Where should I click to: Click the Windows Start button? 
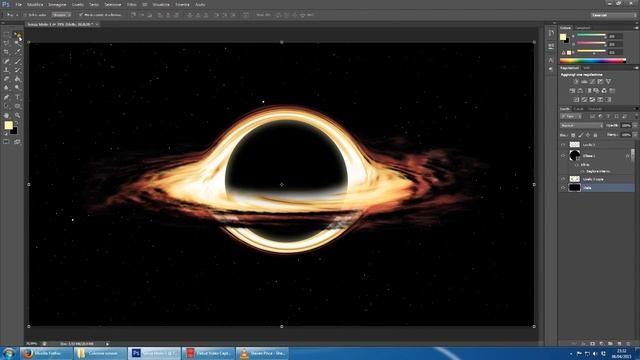[9, 353]
